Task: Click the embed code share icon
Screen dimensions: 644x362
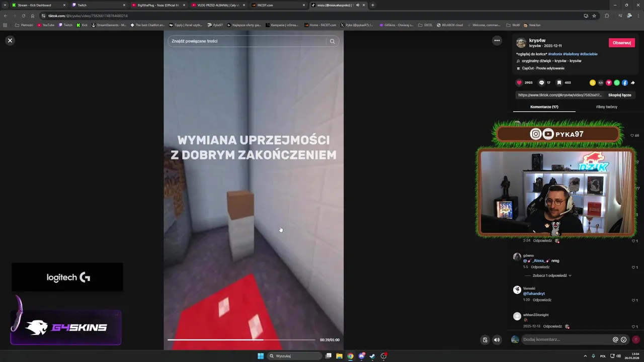Action: click(601, 83)
